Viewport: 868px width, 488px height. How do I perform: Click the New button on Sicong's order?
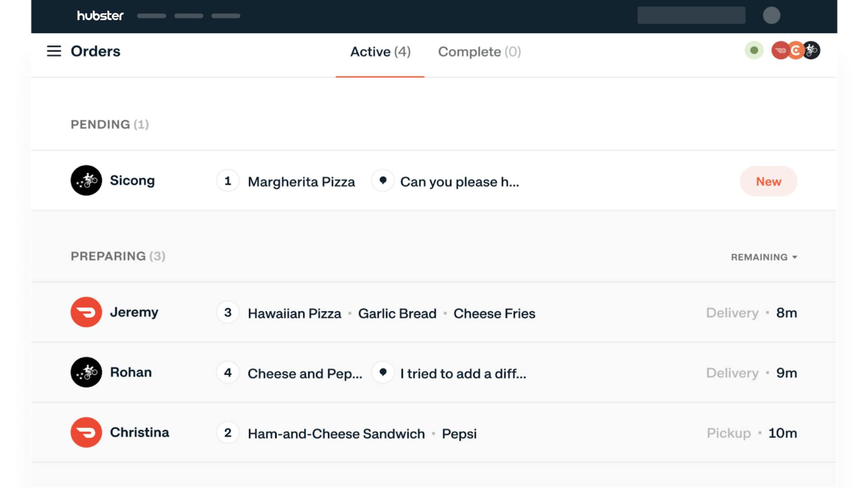[x=768, y=181]
